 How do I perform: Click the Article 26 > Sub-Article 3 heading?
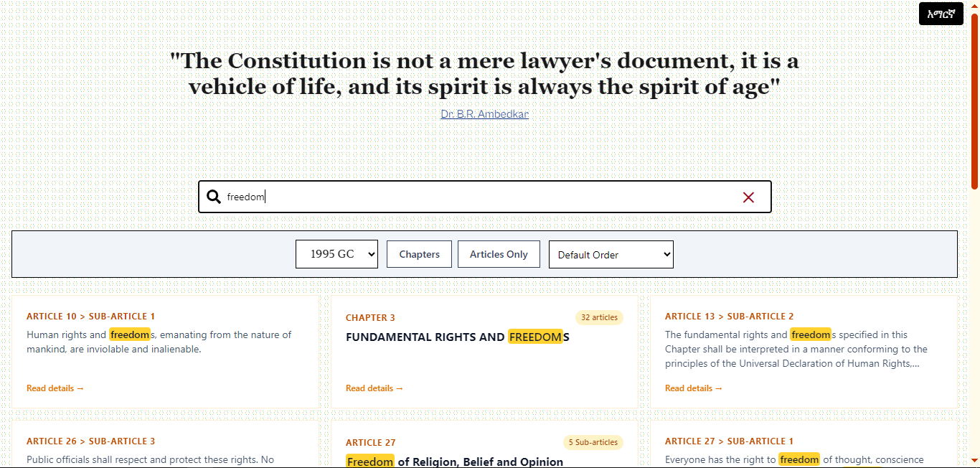coord(91,441)
